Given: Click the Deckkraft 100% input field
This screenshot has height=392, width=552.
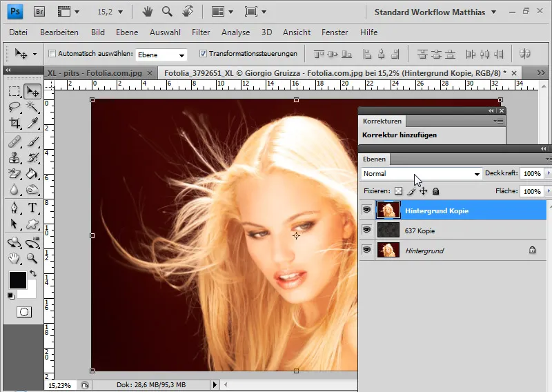Looking at the screenshot, I should (x=532, y=173).
